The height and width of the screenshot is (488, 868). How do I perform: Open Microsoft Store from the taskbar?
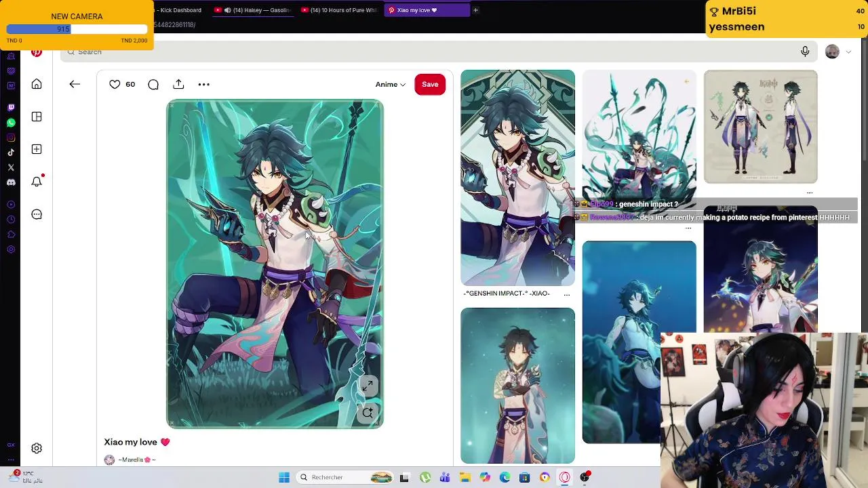pos(525,477)
